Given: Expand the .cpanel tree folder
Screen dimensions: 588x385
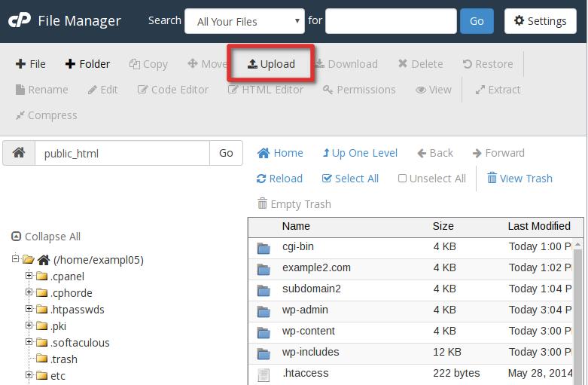Looking at the screenshot, I should [x=29, y=276].
